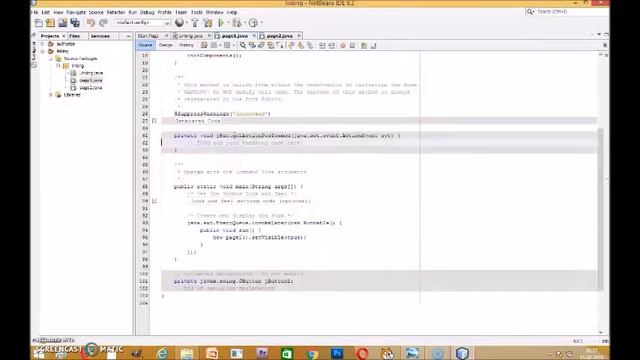This screenshot has width=640, height=360.
Task: Click the Build Project hammer icon
Action: click(195, 23)
